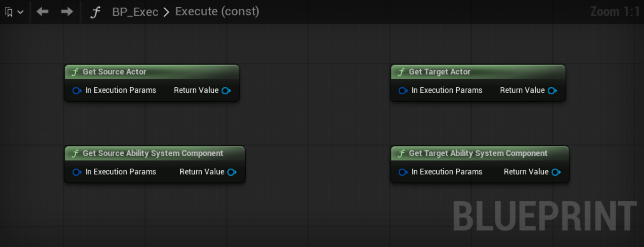Click Return Value pin on Get Source Ability System Component
This screenshot has height=247, width=644.
coord(232,172)
